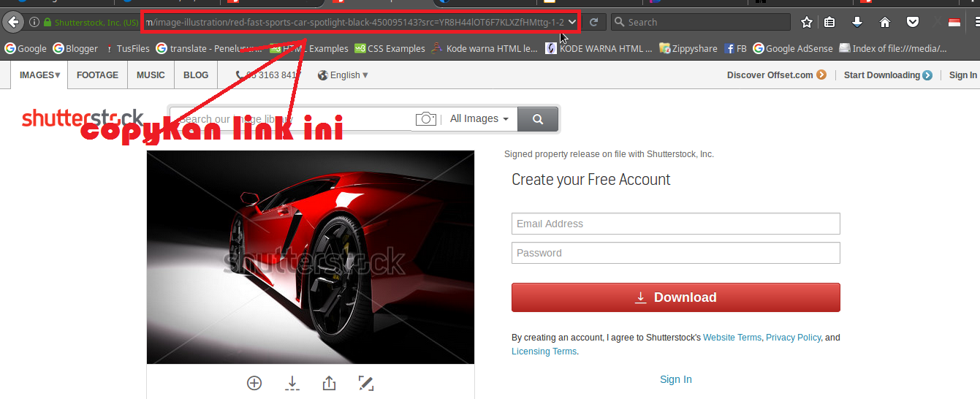This screenshot has width=980, height=399.
Task: Click the Discover Offset.com link
Action: pos(776,75)
